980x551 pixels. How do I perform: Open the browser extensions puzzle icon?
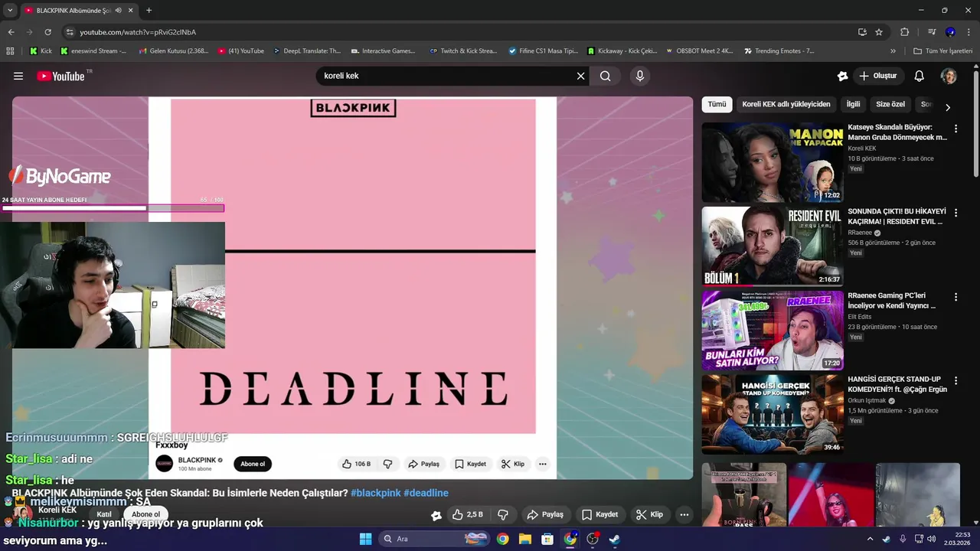(904, 32)
